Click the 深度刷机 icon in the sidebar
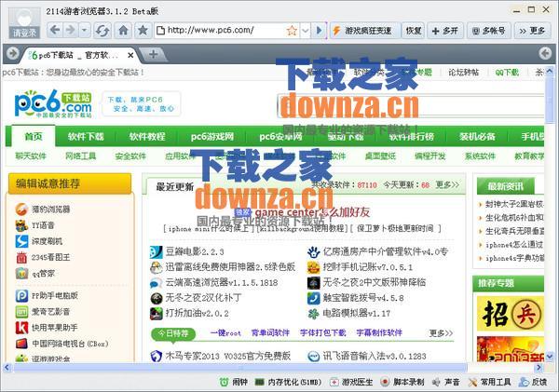 click(21, 241)
